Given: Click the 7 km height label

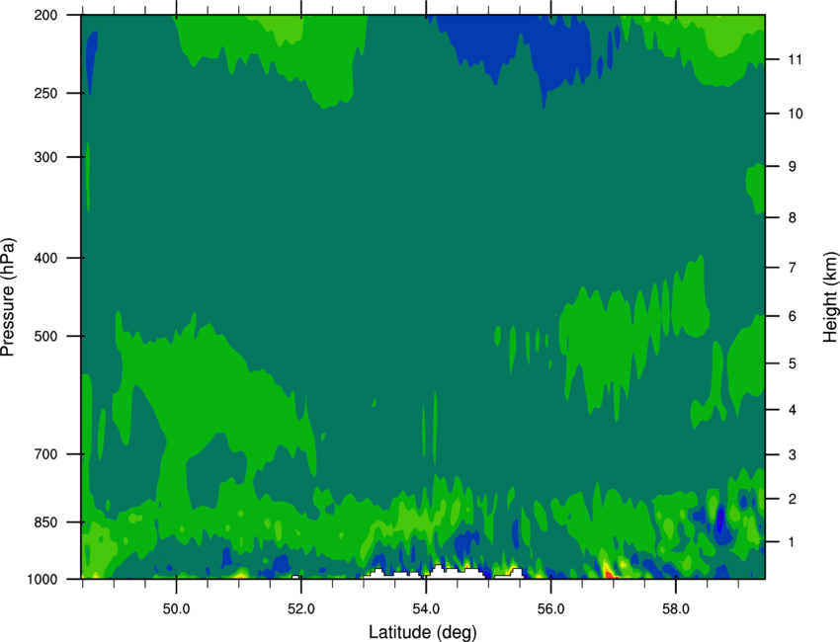Looking at the screenshot, I should tap(792, 268).
